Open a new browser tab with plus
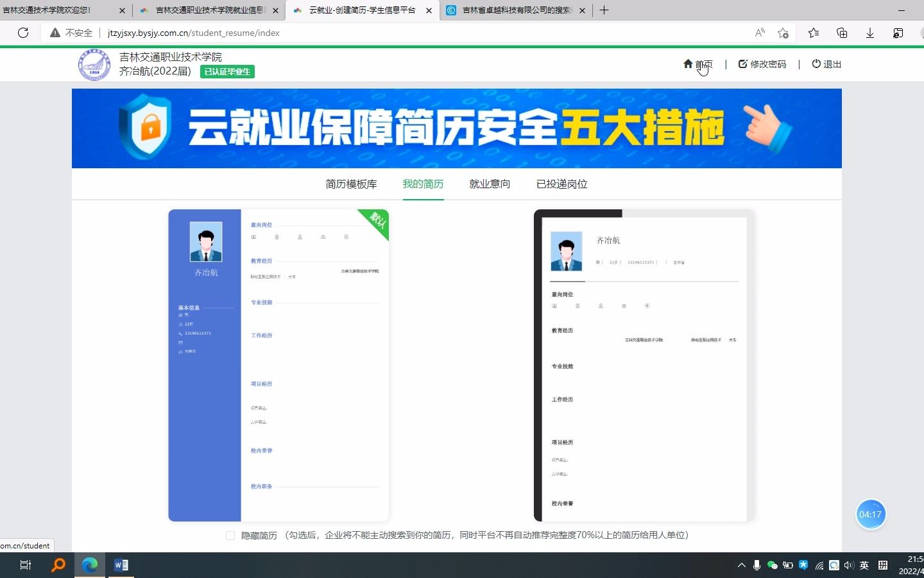This screenshot has width=924, height=578. pos(604,10)
